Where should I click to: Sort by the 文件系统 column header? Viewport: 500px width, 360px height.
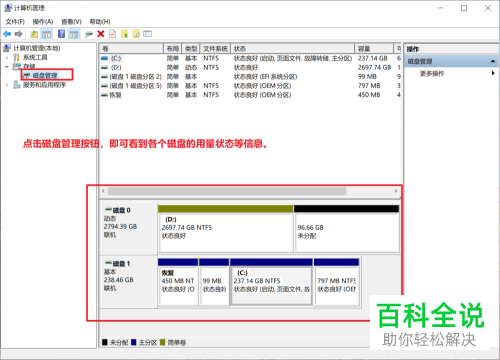[x=215, y=49]
